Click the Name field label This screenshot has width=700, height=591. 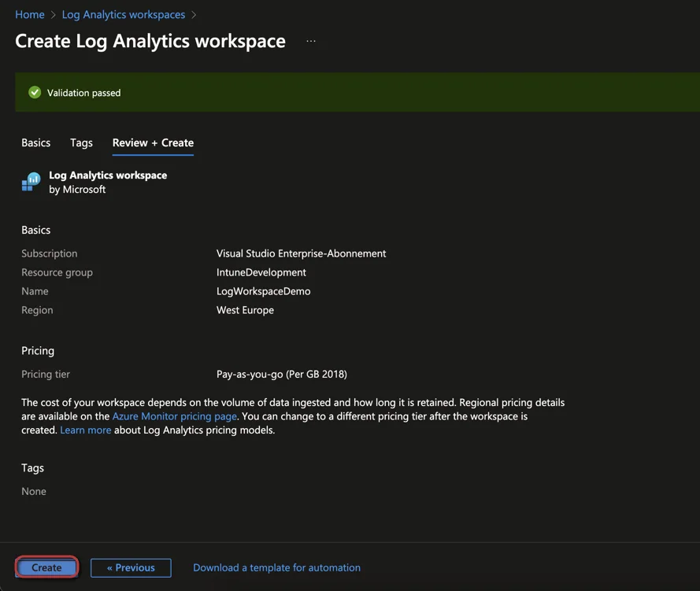pos(35,291)
